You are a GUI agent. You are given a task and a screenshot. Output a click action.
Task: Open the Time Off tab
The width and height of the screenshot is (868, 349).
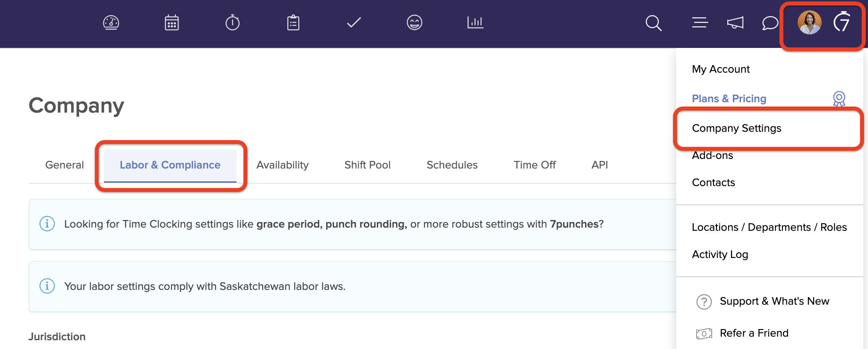point(535,165)
